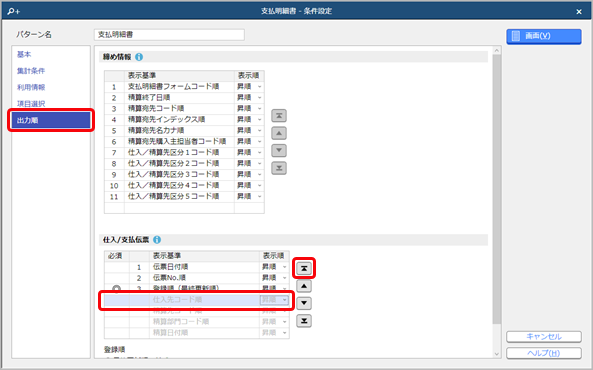Switch to the 利用情報 tab
The height and width of the screenshot is (370, 593).
point(31,87)
